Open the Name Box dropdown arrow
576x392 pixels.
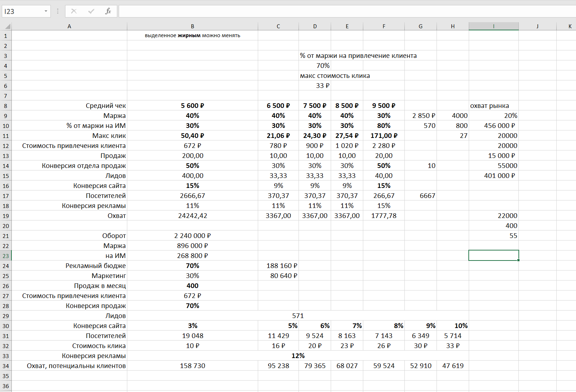point(46,11)
